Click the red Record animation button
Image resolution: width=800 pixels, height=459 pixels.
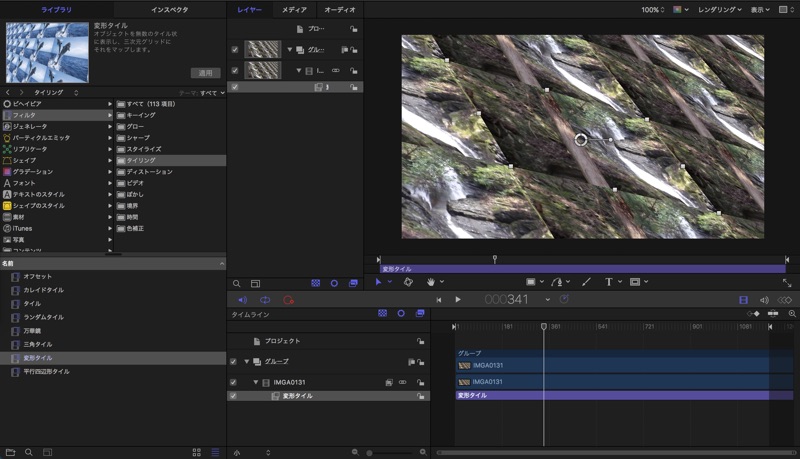(288, 299)
